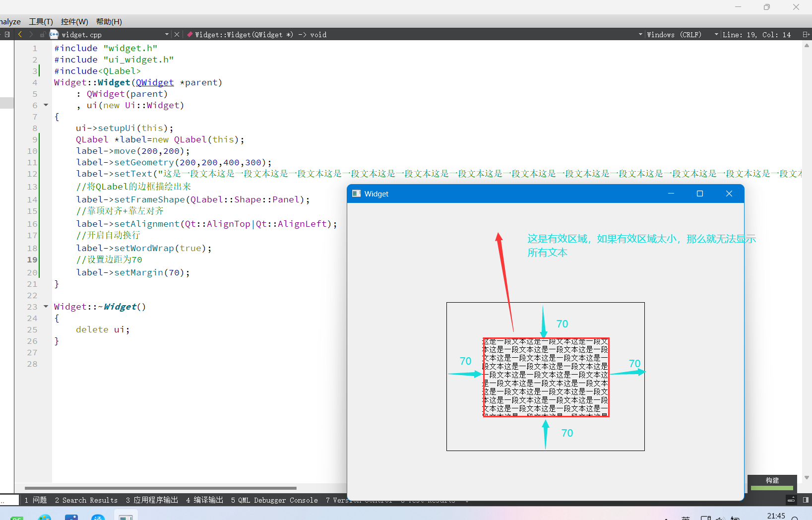The image size is (812, 520).
Task: Open dropdown arrow before Line: 19 indicator
Action: 716,34
